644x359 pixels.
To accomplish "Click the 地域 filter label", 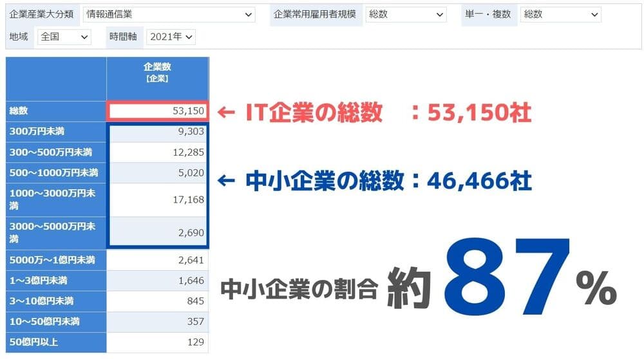I will point(19,37).
